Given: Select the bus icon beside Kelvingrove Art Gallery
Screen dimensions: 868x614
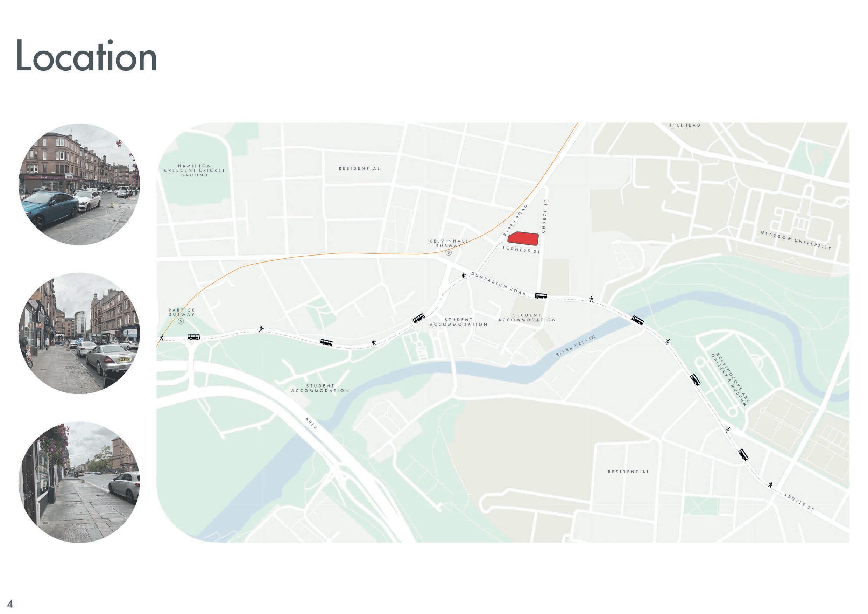Looking at the screenshot, I should click(695, 379).
